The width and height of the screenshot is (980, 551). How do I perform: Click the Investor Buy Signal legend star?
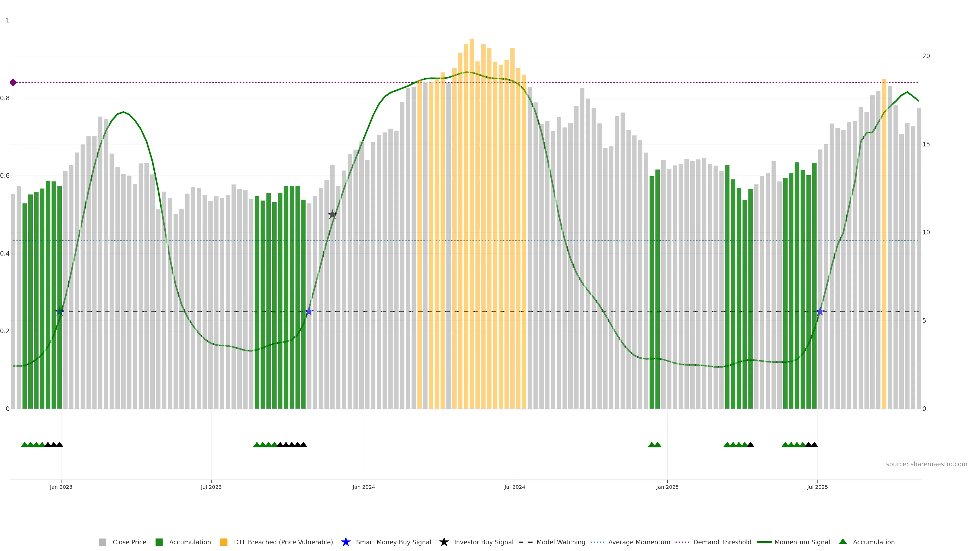pyautogui.click(x=444, y=542)
